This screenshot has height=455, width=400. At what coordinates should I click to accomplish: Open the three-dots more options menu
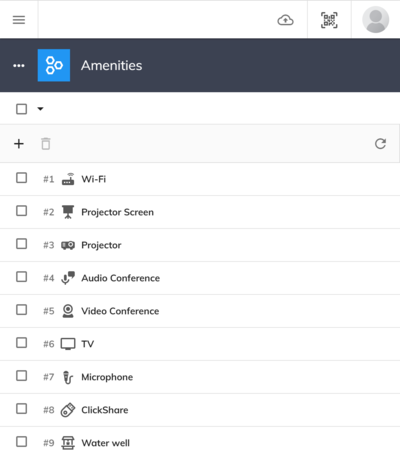19,65
